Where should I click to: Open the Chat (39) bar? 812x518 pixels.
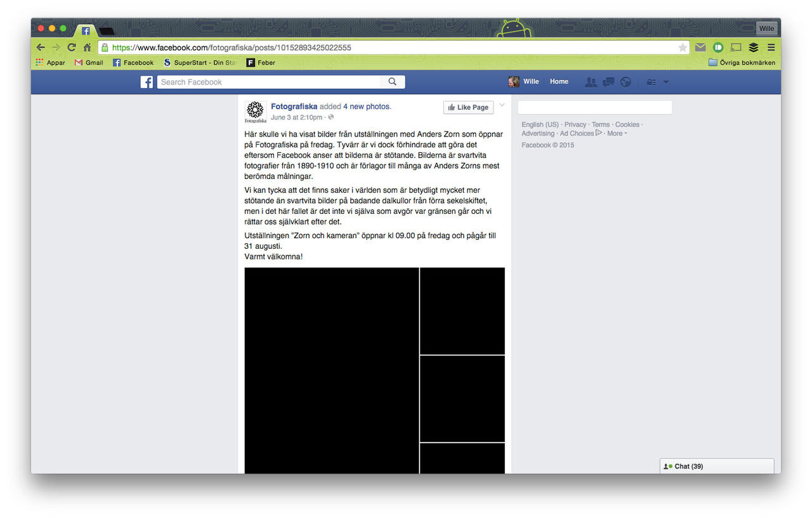pos(717,466)
